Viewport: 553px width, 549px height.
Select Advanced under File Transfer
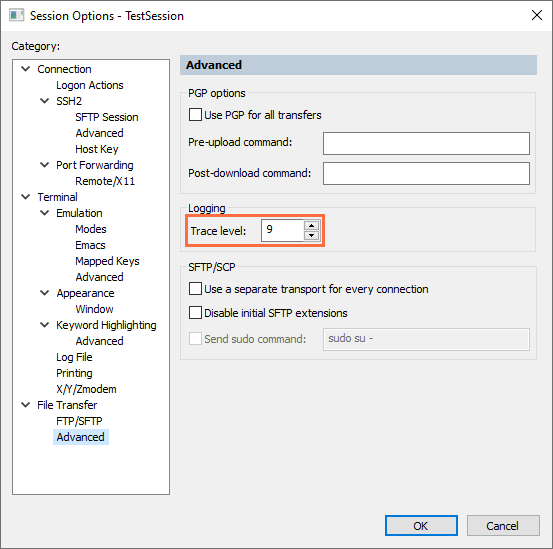point(81,437)
